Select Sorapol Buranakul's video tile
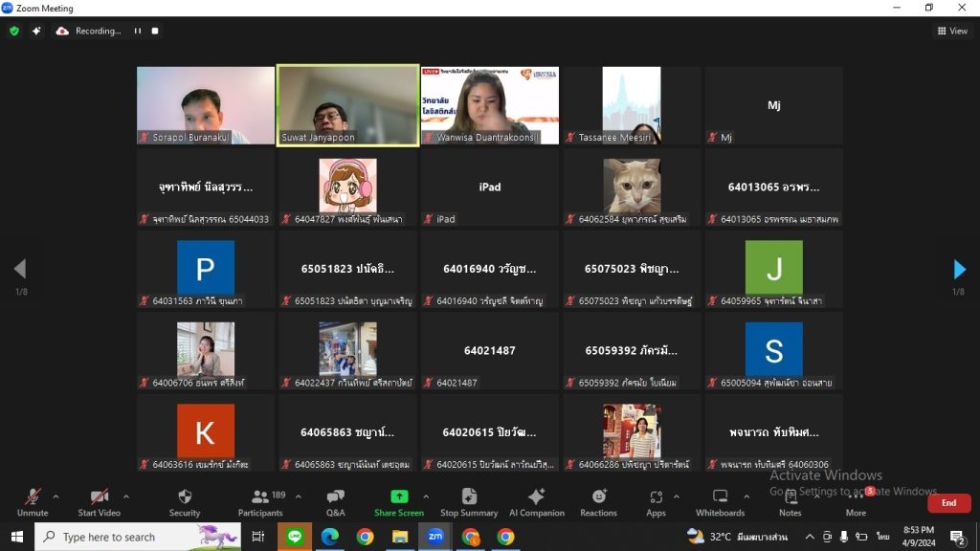 [x=206, y=105]
